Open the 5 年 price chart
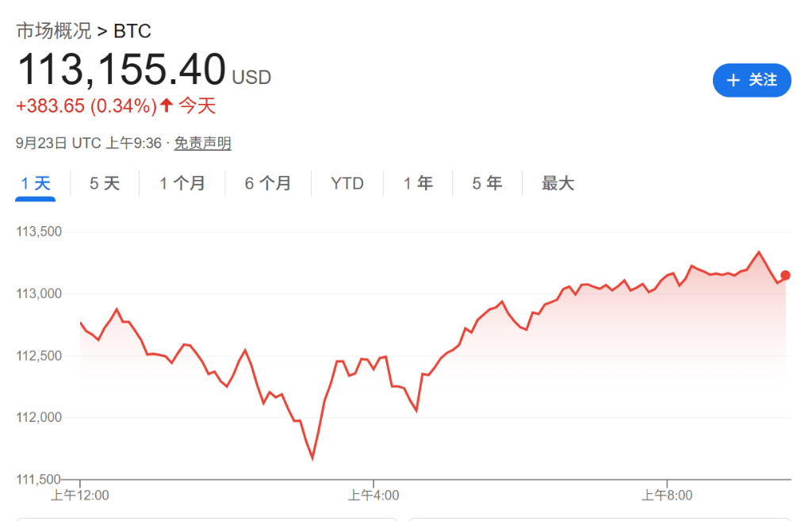This screenshot has height=521, width=812. [x=486, y=183]
